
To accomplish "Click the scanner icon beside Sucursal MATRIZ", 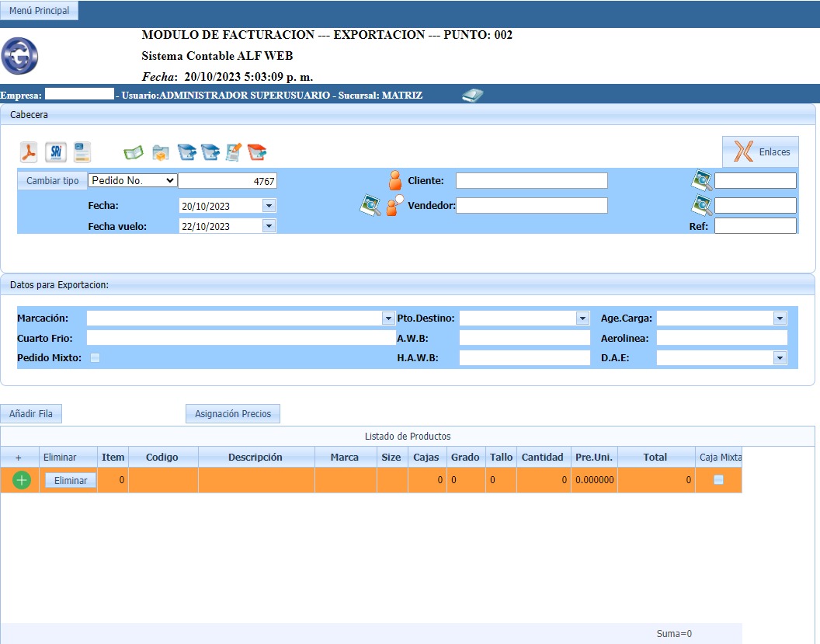I will 472,96.
